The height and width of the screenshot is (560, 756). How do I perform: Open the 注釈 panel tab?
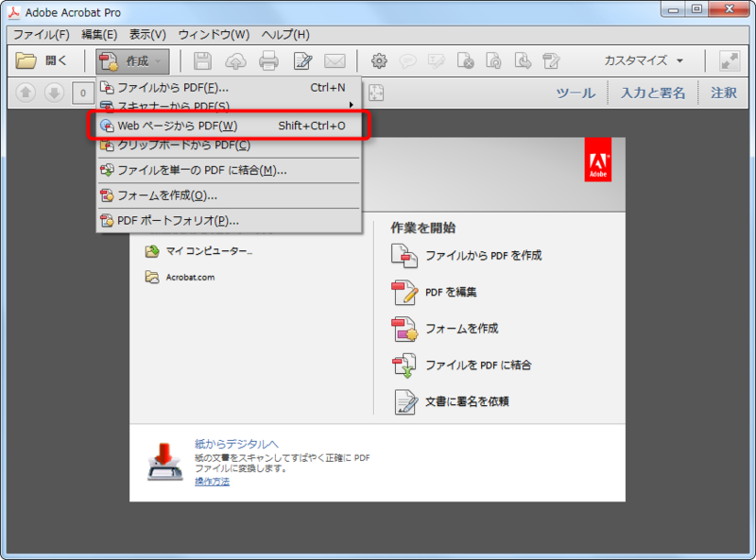click(x=724, y=93)
